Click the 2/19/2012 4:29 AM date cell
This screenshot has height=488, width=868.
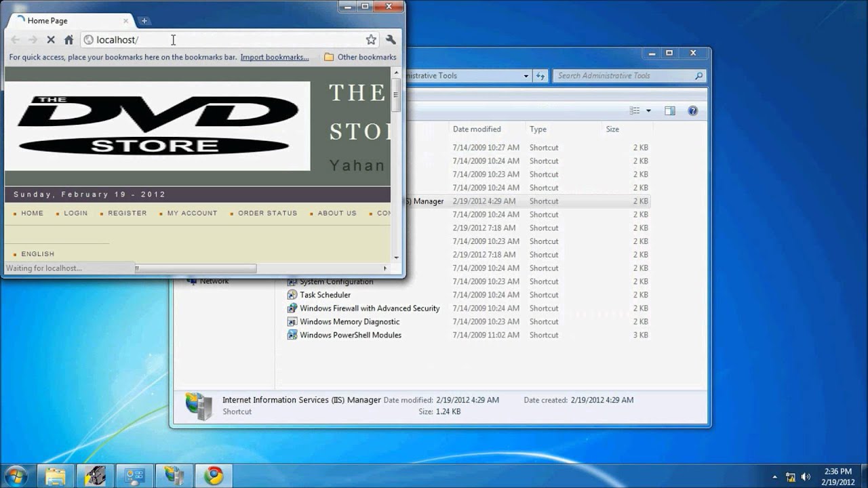[484, 201]
